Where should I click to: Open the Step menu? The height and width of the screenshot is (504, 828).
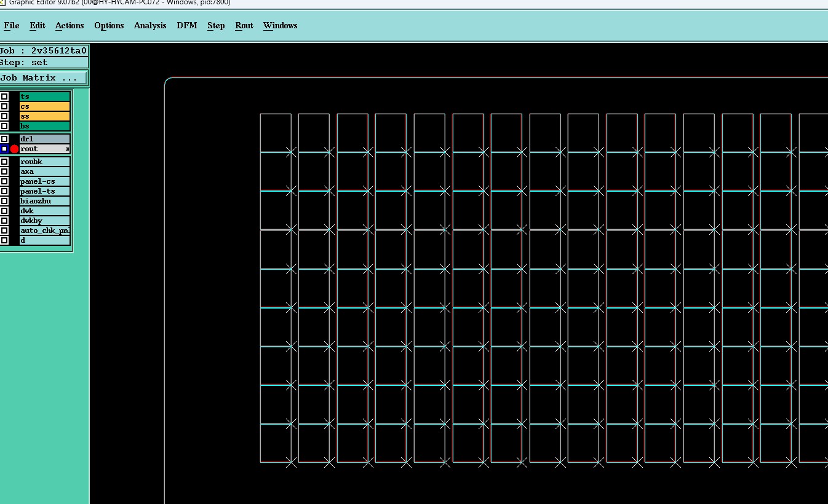(216, 25)
